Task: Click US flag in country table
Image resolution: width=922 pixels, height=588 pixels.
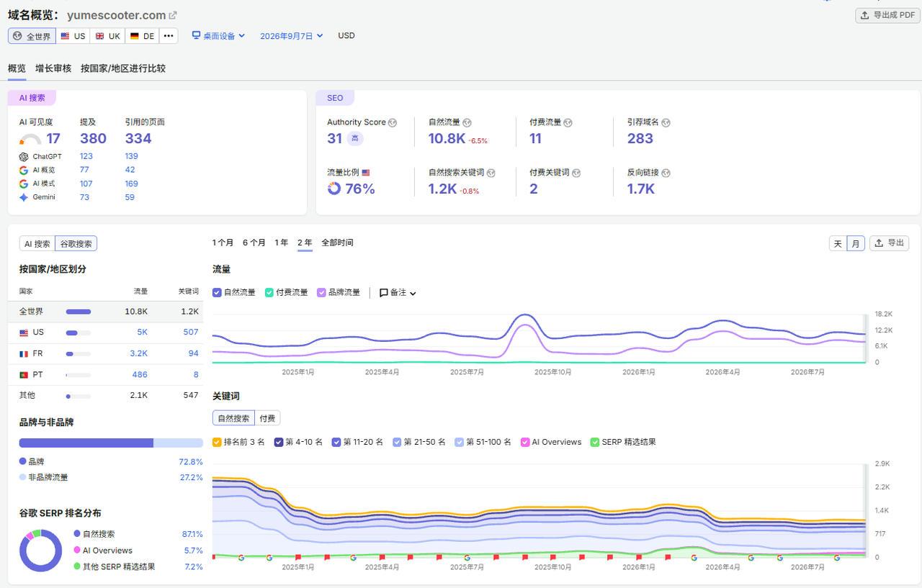Action: click(x=24, y=333)
